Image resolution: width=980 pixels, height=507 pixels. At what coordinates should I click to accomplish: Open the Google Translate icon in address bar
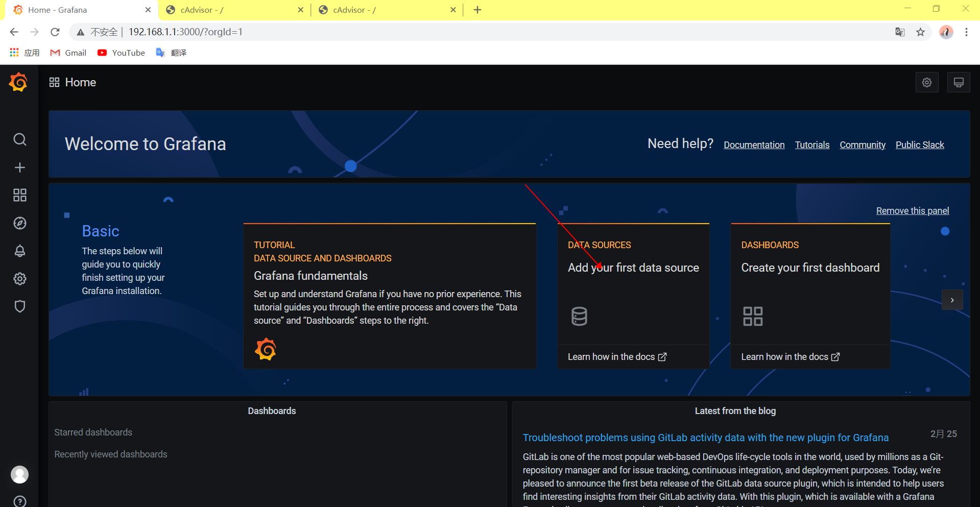(x=900, y=32)
